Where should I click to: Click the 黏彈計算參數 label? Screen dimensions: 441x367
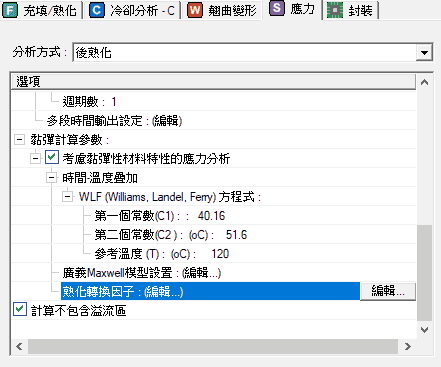pyautogui.click(x=70, y=140)
